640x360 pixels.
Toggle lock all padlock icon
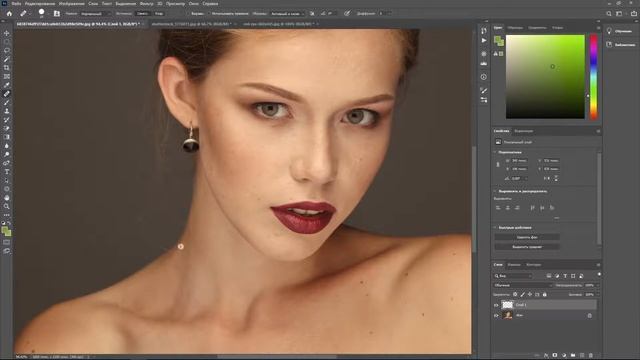(544, 294)
